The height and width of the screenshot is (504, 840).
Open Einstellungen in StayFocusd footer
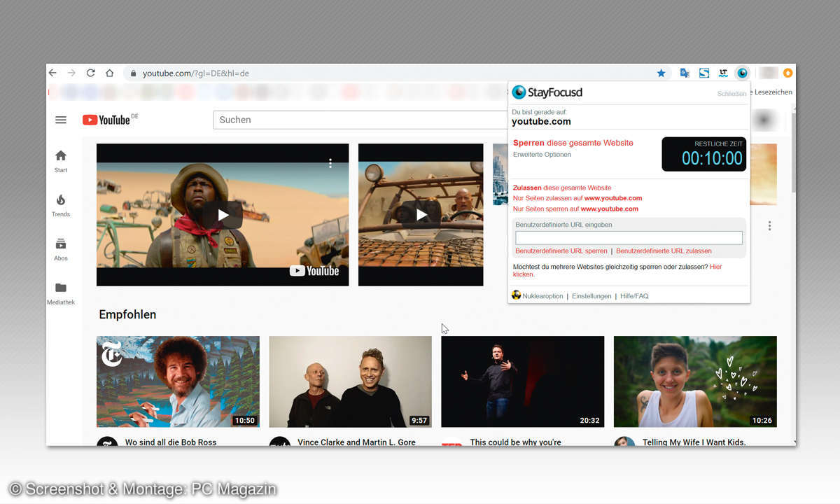pos(591,296)
